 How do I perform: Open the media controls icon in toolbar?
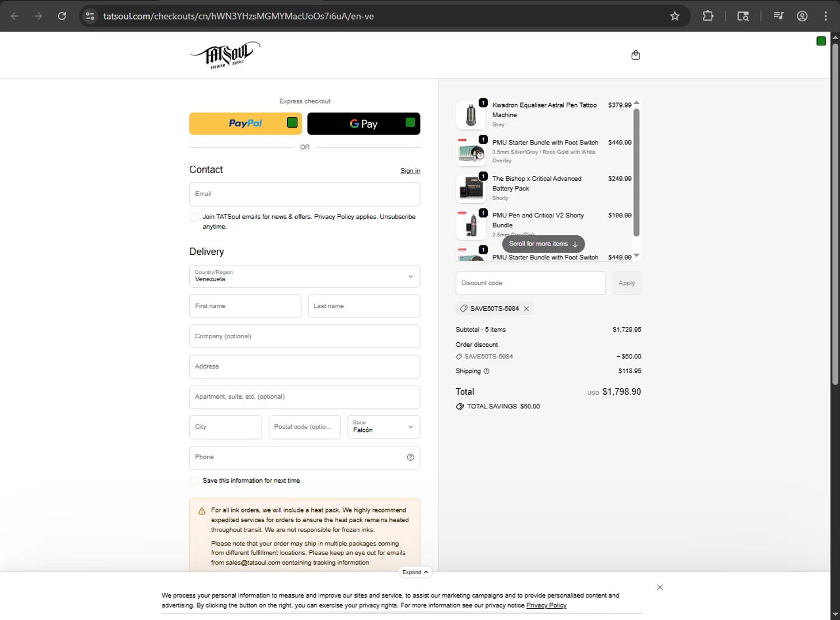778,16
